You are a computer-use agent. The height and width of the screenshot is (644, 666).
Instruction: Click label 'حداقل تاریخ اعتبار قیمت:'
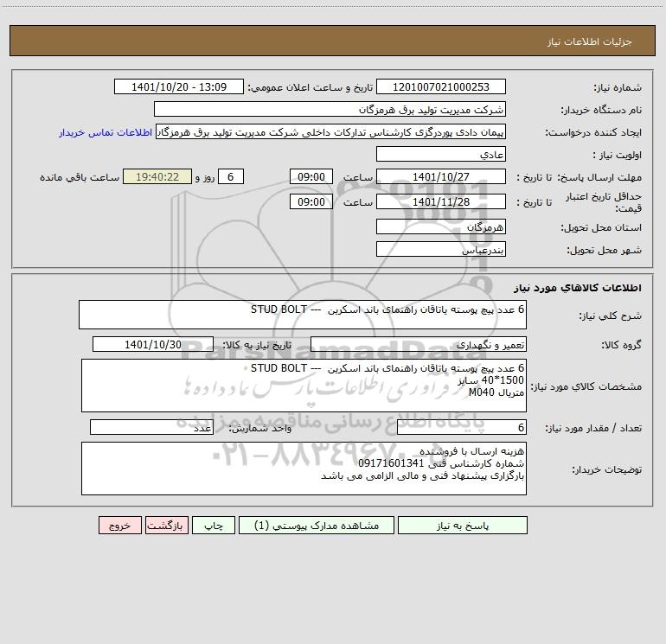pyautogui.click(x=604, y=202)
